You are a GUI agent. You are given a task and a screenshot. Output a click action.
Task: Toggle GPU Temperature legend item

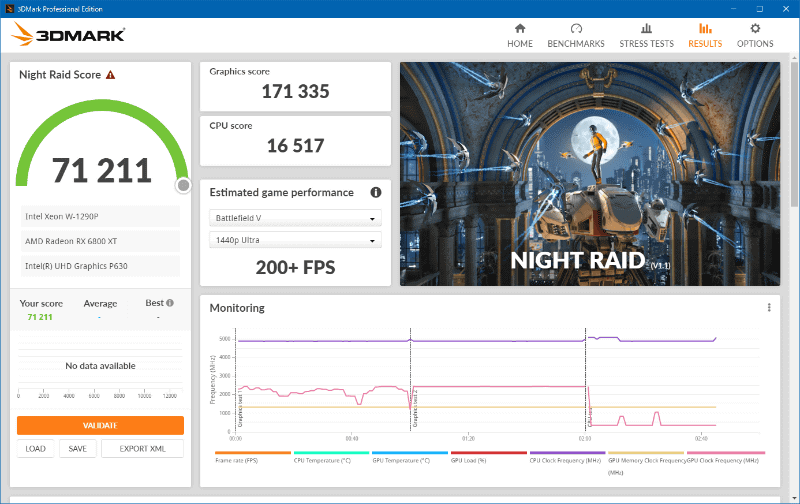(410, 457)
